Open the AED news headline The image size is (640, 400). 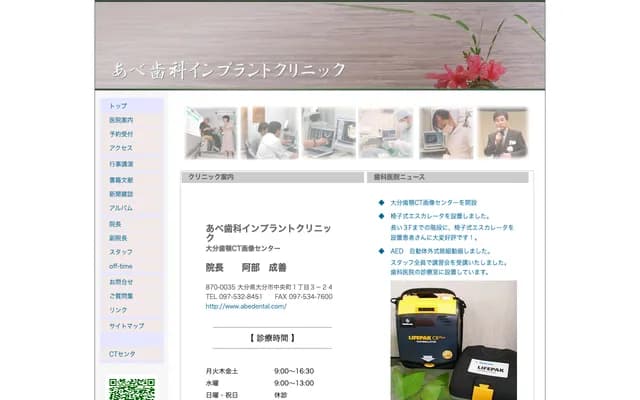tap(441, 251)
